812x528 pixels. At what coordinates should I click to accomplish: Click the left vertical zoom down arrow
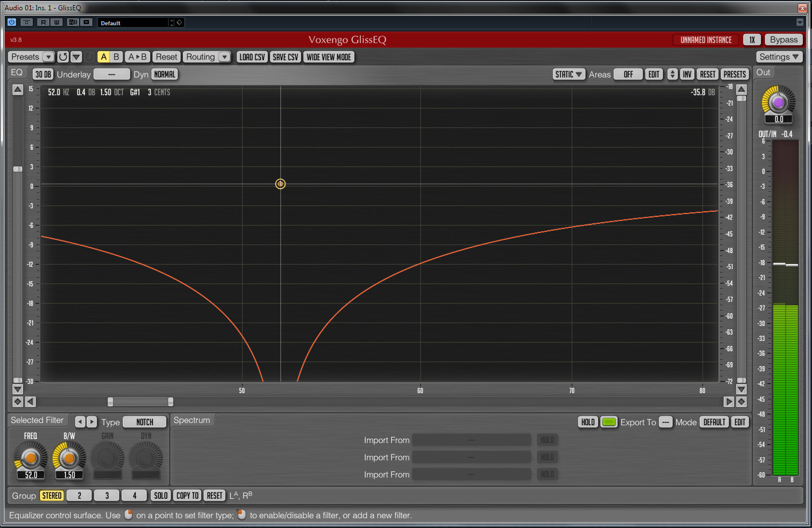(18, 389)
